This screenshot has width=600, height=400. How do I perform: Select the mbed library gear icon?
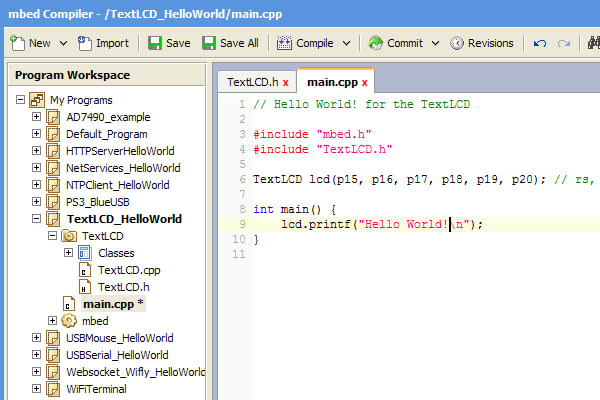[69, 321]
